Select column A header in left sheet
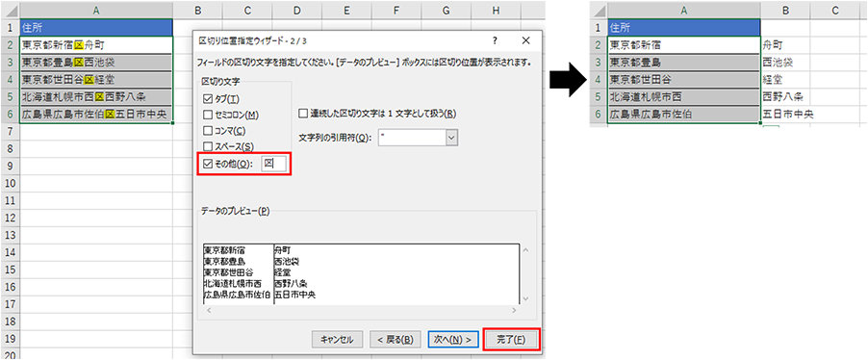Image resolution: width=868 pixels, height=360 pixels. [96, 10]
